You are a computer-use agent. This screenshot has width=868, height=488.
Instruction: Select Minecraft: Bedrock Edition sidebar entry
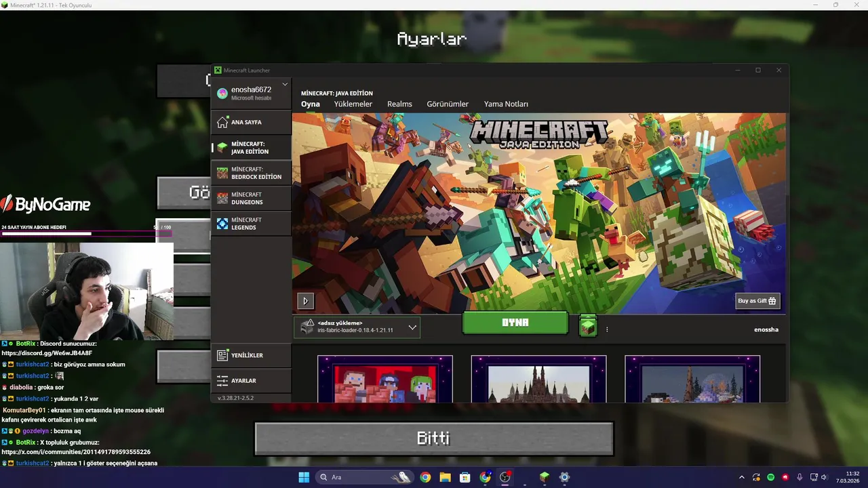pyautogui.click(x=252, y=173)
